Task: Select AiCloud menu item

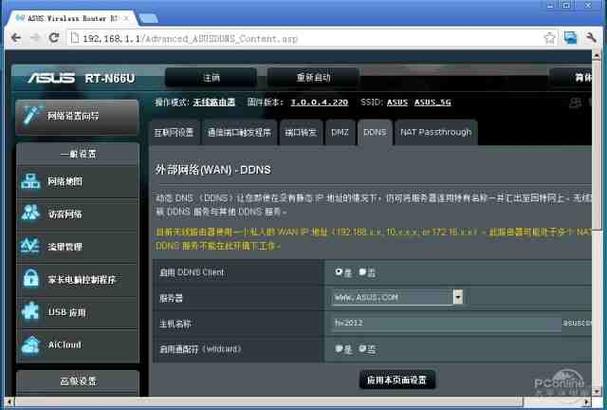Action: 77,345
